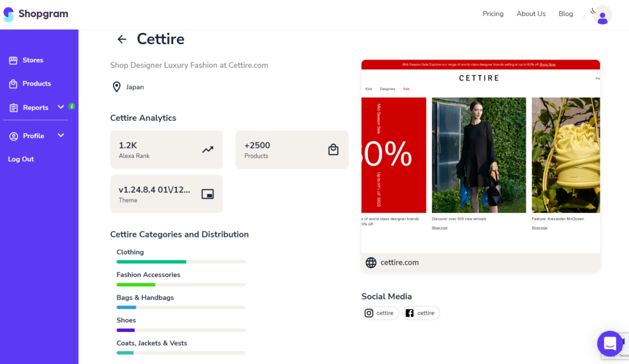Click the Stores storefront icon
The height and width of the screenshot is (364, 629).
pos(14,60)
